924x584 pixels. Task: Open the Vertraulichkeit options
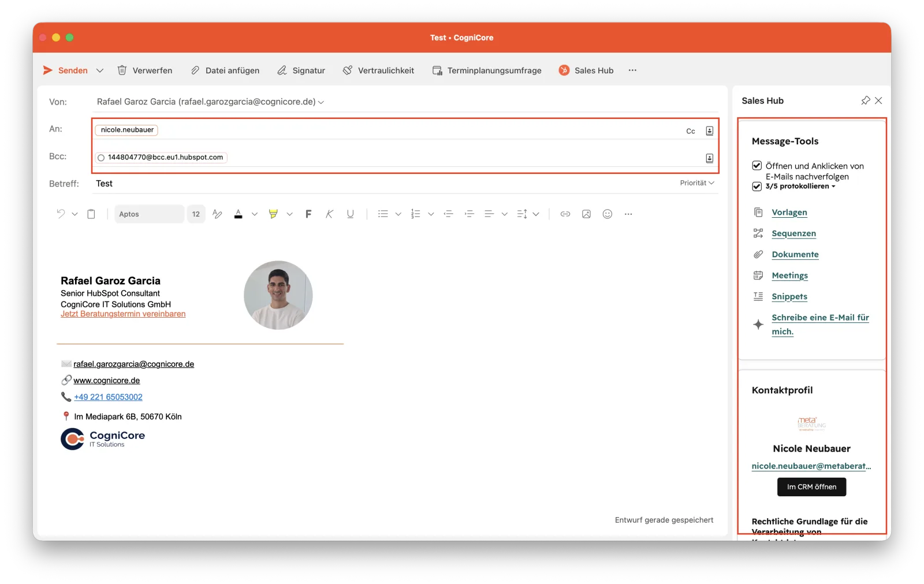tap(378, 70)
